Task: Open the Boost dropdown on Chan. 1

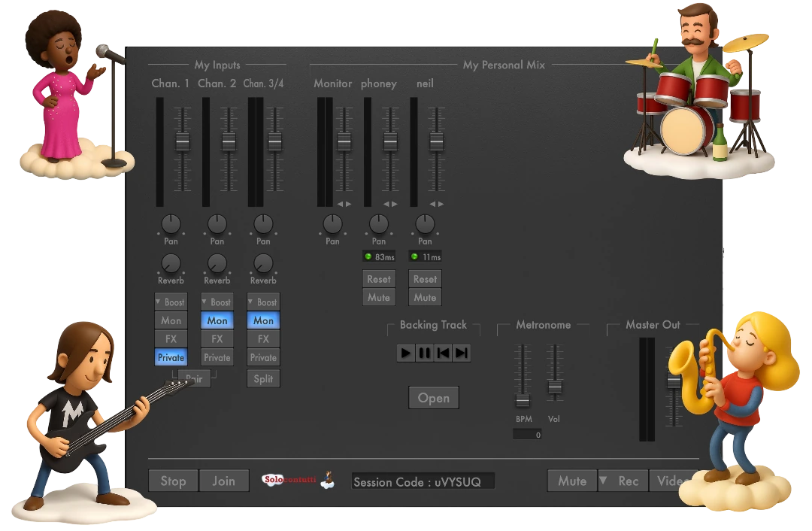Action: pos(171,302)
